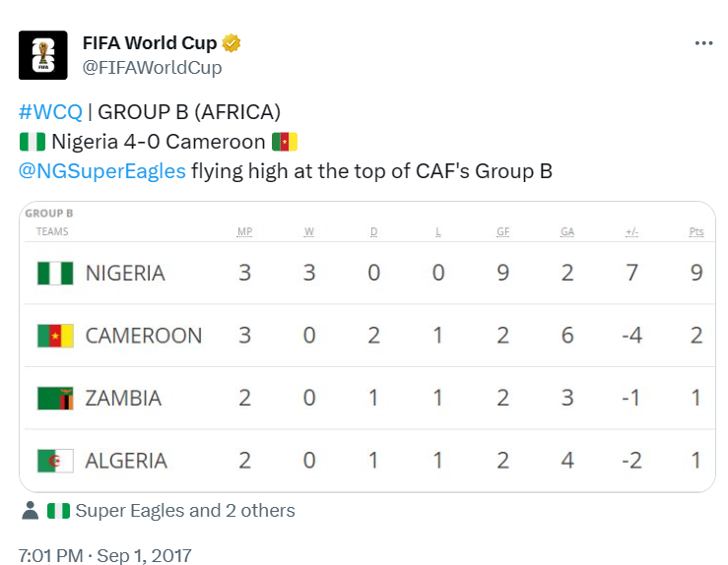Click the Zambia flag in table row
This screenshot has width=728, height=565.
pyautogui.click(x=55, y=399)
